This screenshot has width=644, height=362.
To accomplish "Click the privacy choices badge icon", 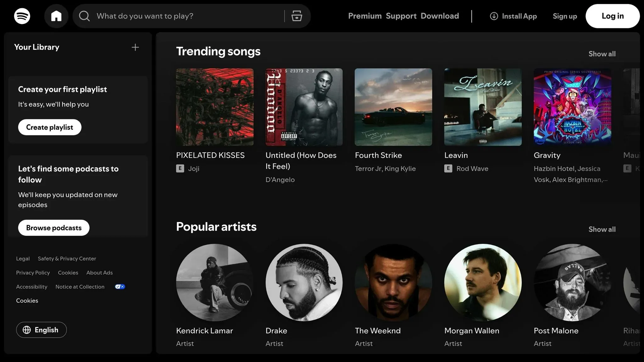I will tap(120, 287).
